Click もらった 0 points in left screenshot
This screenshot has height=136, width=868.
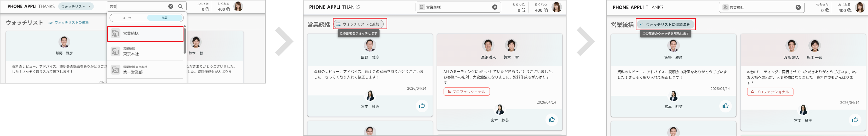click(x=203, y=7)
